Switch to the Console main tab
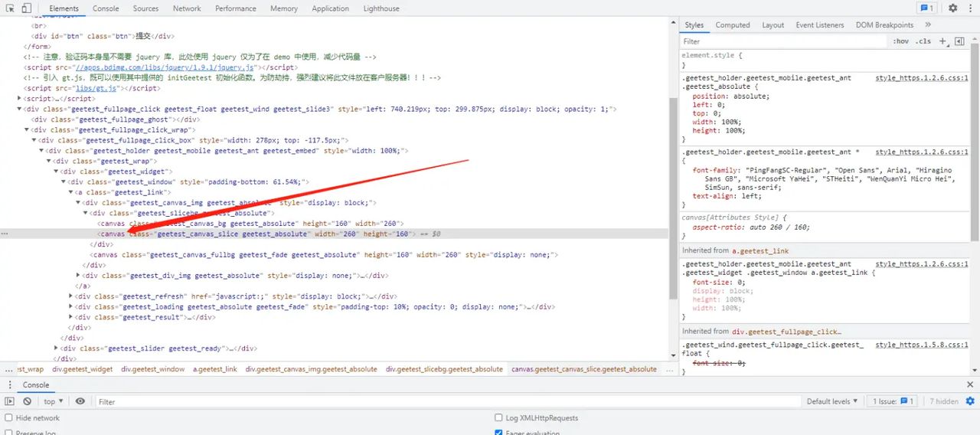This screenshot has height=435, width=980. pyautogui.click(x=106, y=8)
